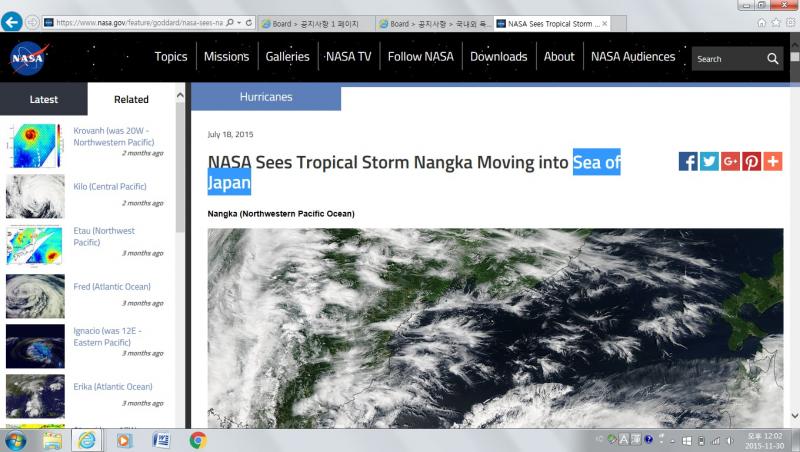Switch to the Related sidebar tab
Image resolution: width=800 pixels, height=452 pixels.
coord(131,100)
